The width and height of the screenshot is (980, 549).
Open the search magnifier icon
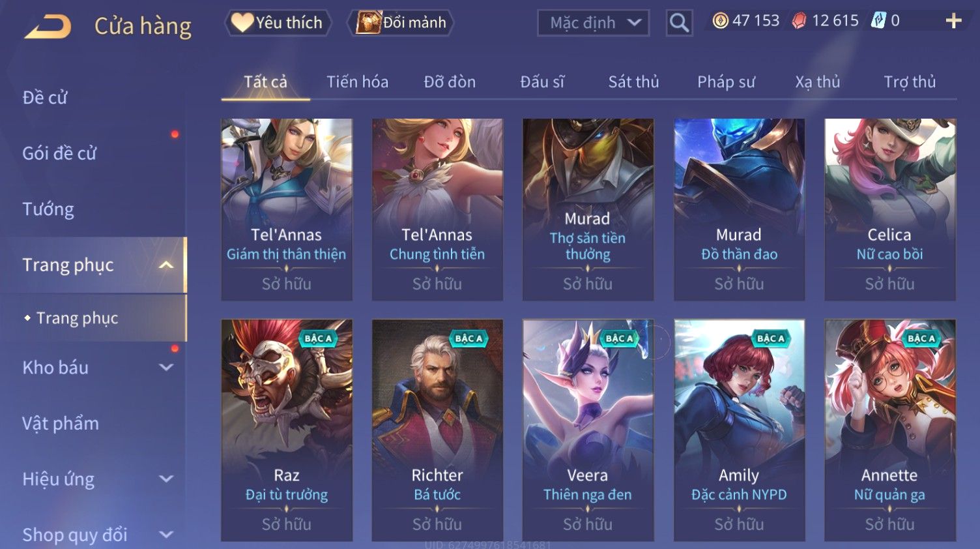679,23
